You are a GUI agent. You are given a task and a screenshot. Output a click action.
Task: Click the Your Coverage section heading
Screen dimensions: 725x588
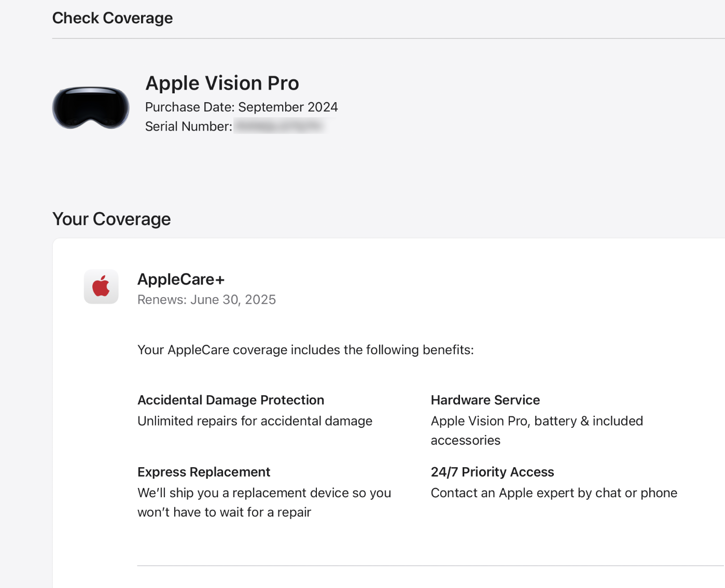coord(111,219)
